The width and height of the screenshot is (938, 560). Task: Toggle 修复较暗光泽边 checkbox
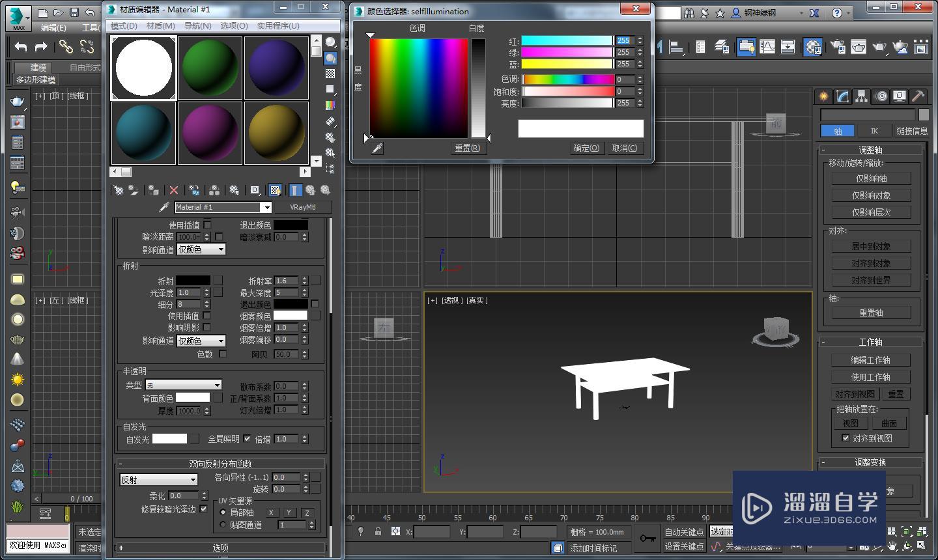[204, 509]
